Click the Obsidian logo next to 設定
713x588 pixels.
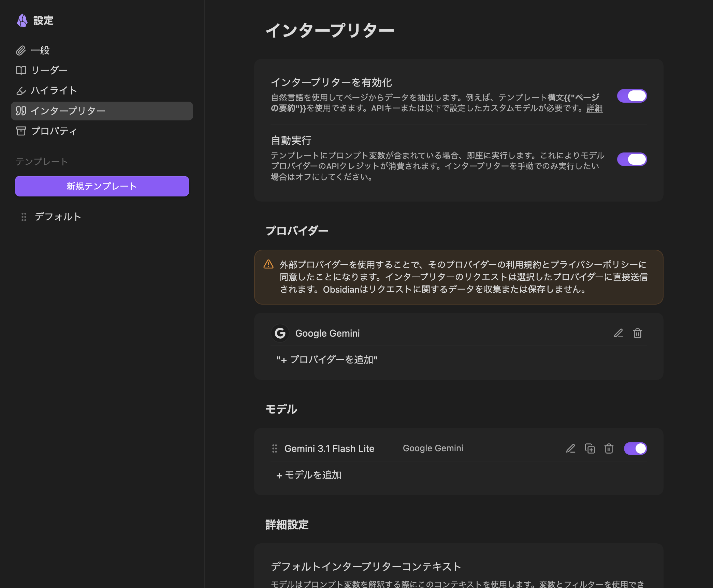[x=22, y=20]
